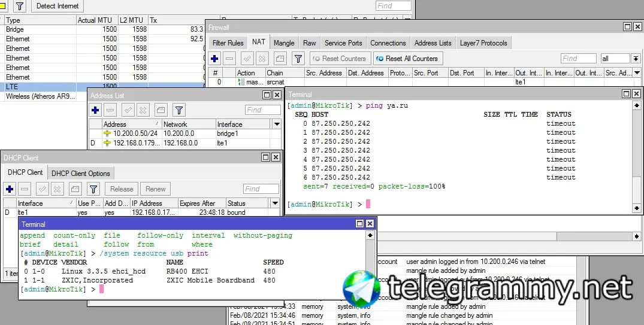Maximize the Address List window
The image size is (644, 325).
(267, 95)
